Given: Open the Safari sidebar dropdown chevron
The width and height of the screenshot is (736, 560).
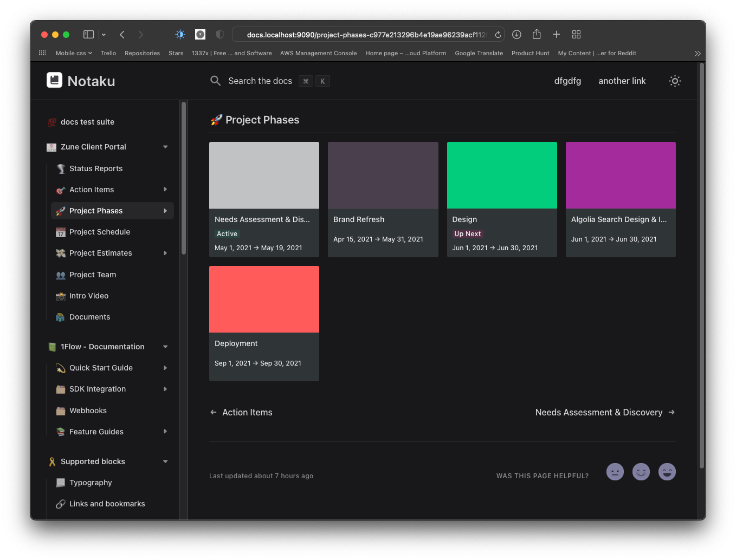Looking at the screenshot, I should (104, 35).
